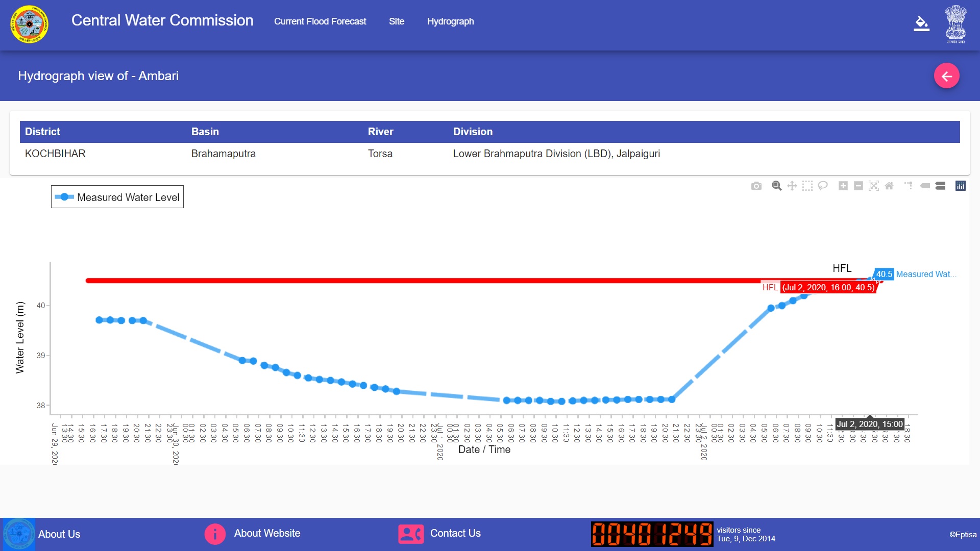Enable show closest data on hover
Image resolution: width=980 pixels, height=551 pixels.
click(924, 186)
